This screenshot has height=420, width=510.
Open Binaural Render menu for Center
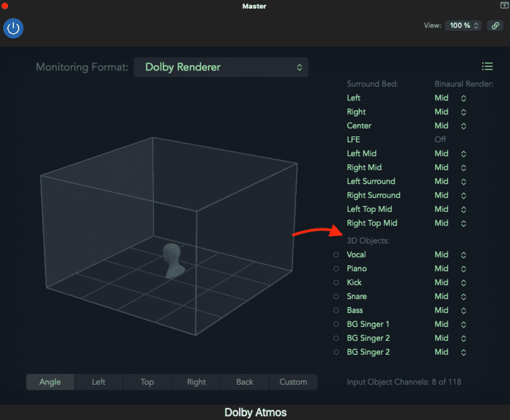(x=450, y=126)
